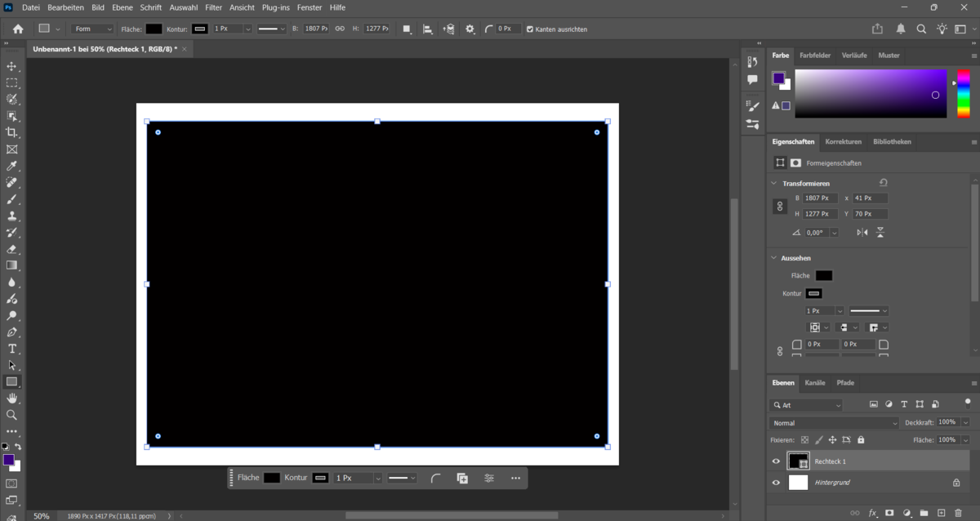This screenshot has height=521, width=980.
Task: Open the Filter menu
Action: [213, 7]
